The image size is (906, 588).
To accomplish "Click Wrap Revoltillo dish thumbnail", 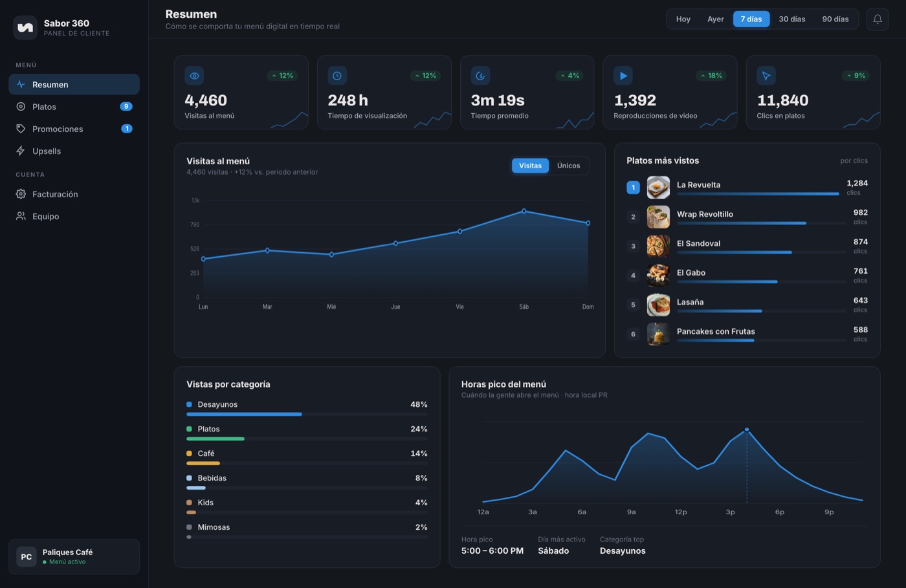I will coord(658,217).
